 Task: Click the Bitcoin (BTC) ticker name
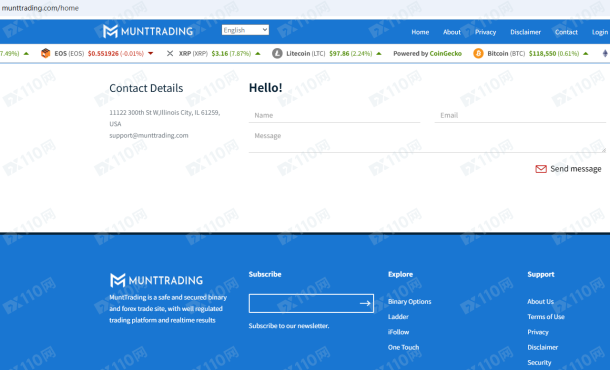506,53
